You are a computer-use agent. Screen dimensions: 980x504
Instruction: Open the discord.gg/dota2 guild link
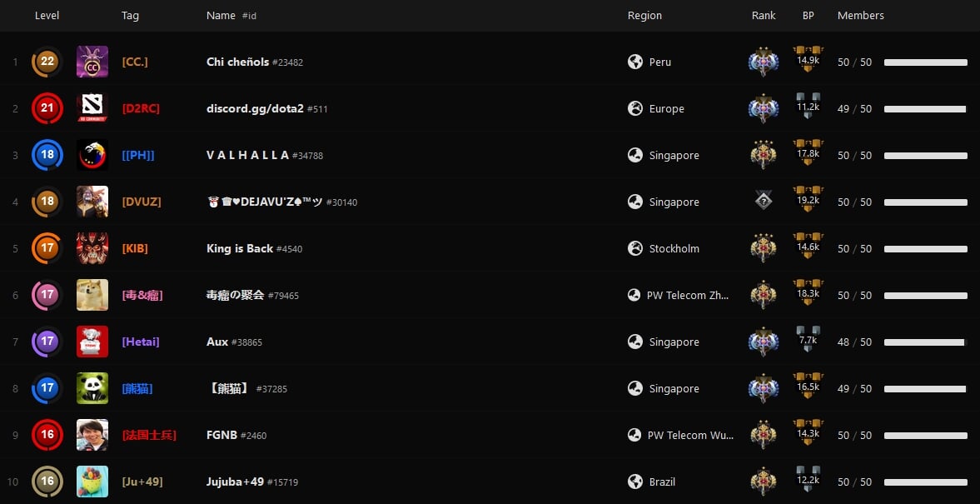click(255, 108)
